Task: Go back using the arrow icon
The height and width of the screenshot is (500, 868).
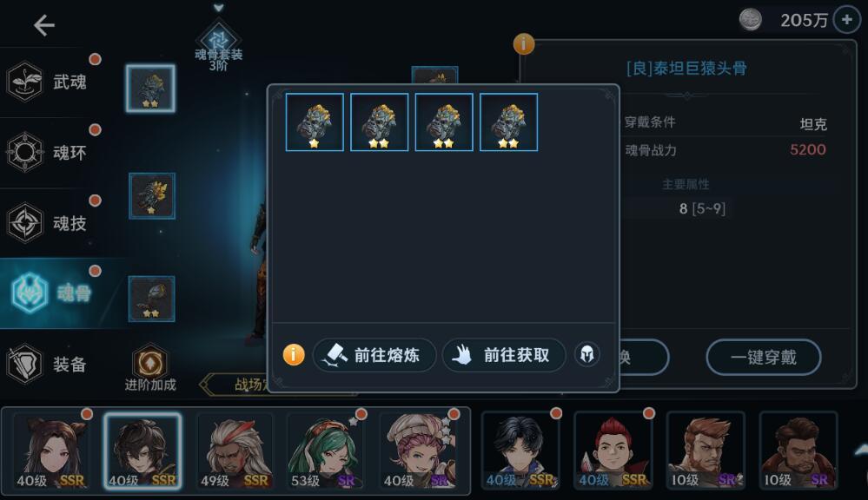Action: (x=43, y=25)
